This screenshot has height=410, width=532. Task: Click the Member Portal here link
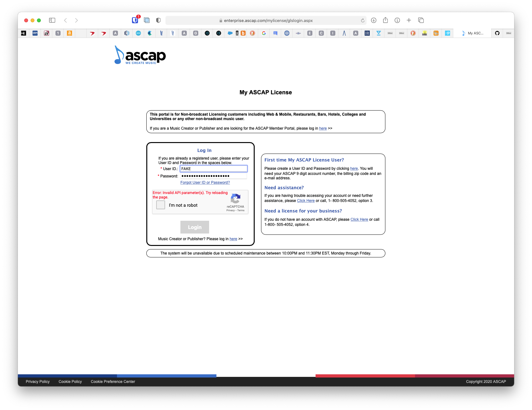pos(323,128)
